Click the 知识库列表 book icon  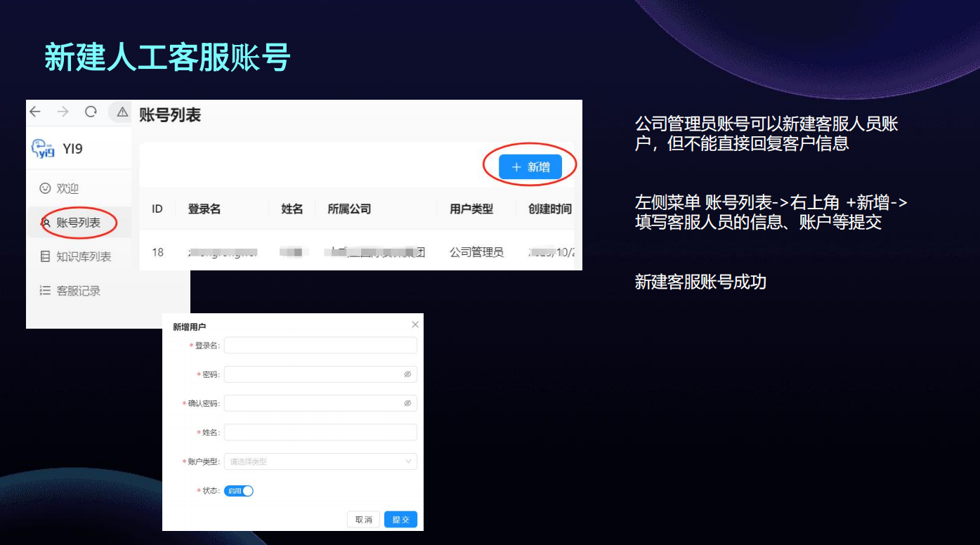[x=45, y=257]
